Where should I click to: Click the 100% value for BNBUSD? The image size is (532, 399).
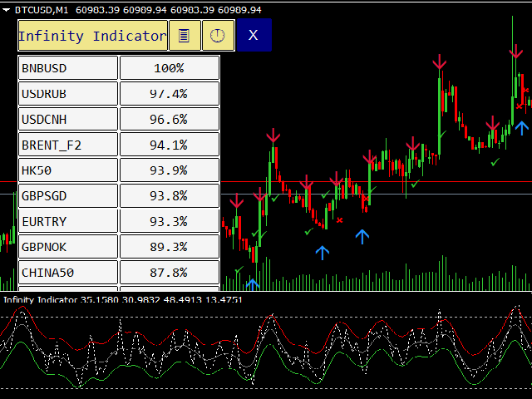click(x=170, y=68)
